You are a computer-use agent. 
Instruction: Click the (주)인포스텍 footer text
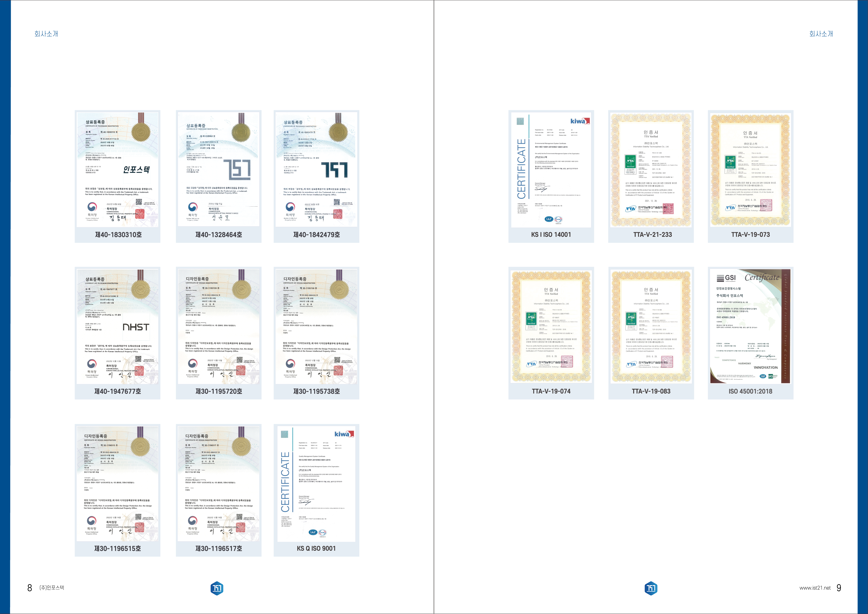[52, 587]
